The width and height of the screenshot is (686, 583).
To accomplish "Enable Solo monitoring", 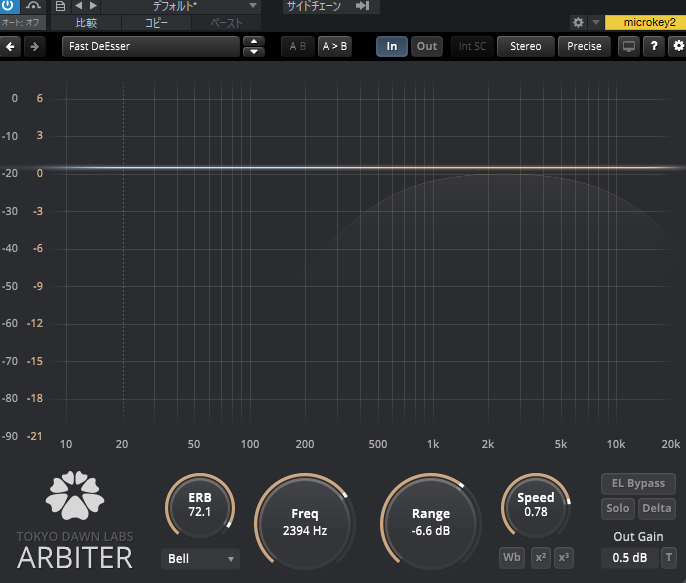I will tap(617, 509).
